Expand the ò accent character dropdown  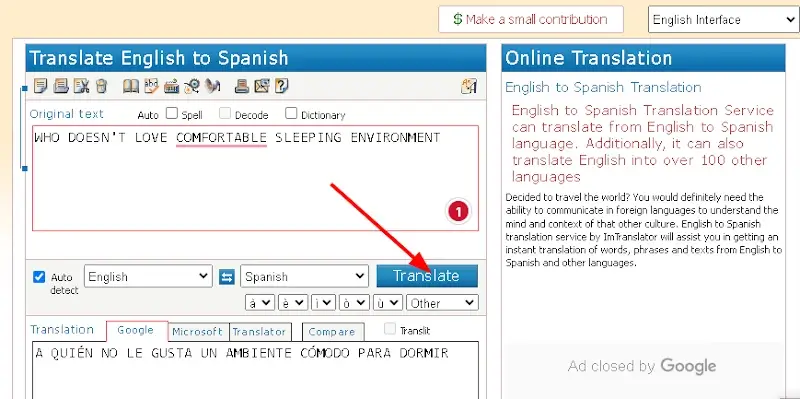353,303
